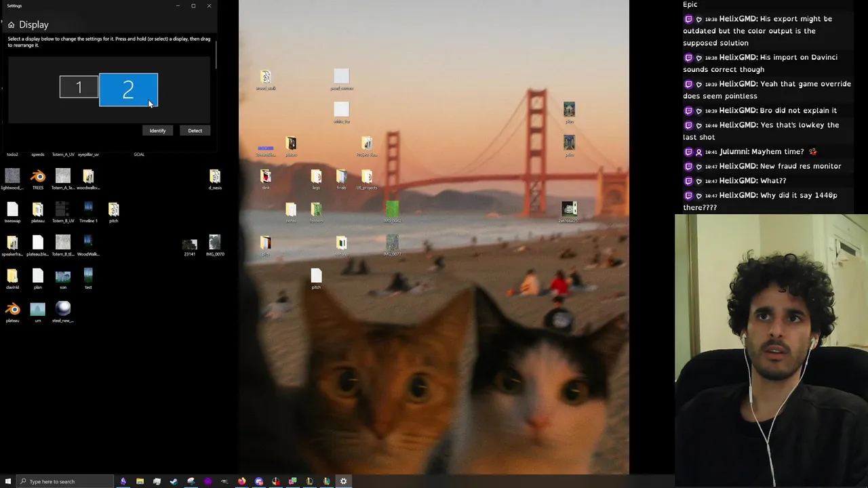Open the legs folder icon

click(x=316, y=176)
